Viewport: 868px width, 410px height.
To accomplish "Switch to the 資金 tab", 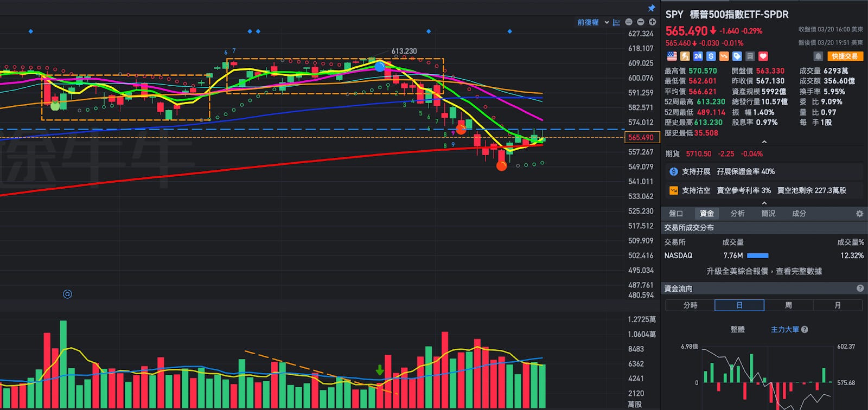I will coord(707,214).
